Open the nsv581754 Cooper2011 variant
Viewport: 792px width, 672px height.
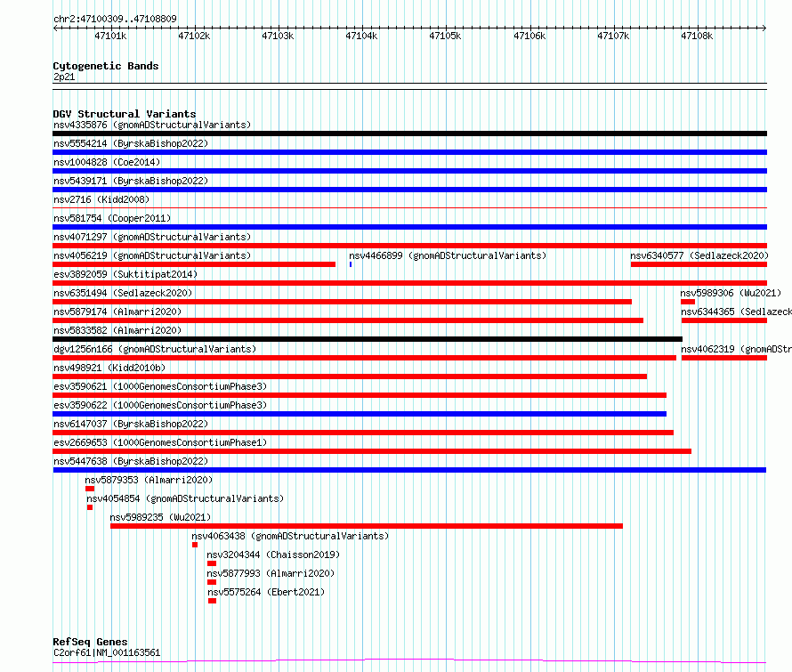coord(112,218)
